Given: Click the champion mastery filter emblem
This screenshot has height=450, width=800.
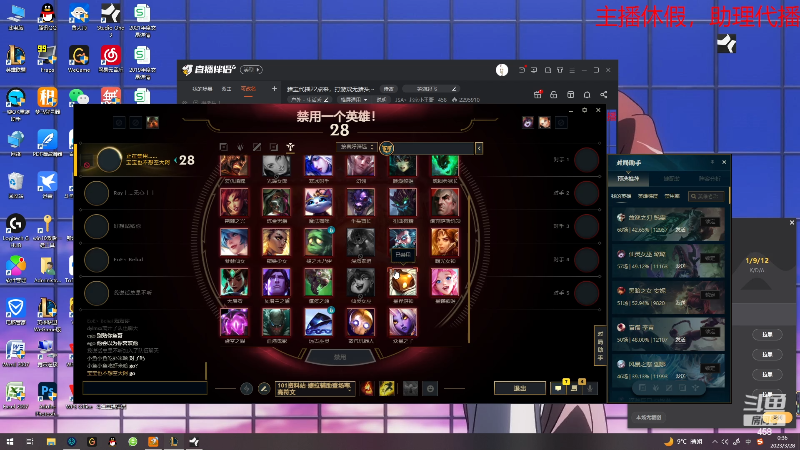Looking at the screenshot, I should [x=387, y=148].
